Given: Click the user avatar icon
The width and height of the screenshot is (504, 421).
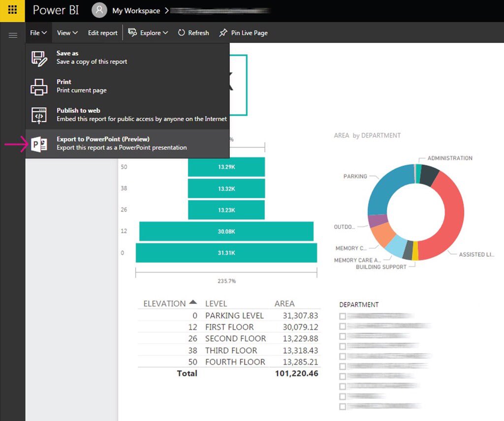Looking at the screenshot, I should click(99, 10).
